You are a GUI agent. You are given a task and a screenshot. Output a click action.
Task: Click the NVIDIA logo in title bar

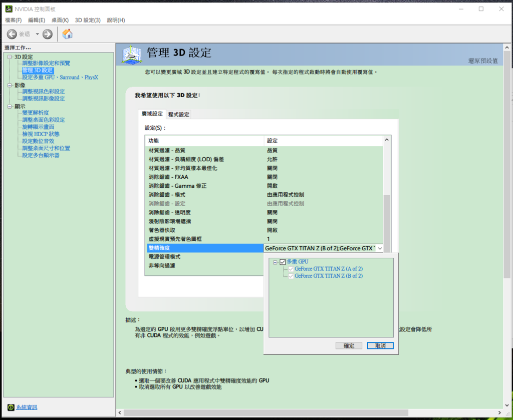tap(9, 9)
